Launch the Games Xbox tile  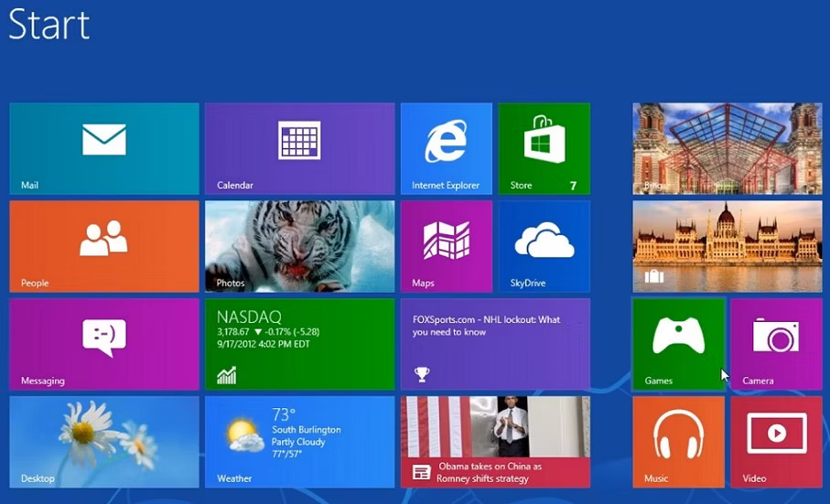(x=678, y=344)
